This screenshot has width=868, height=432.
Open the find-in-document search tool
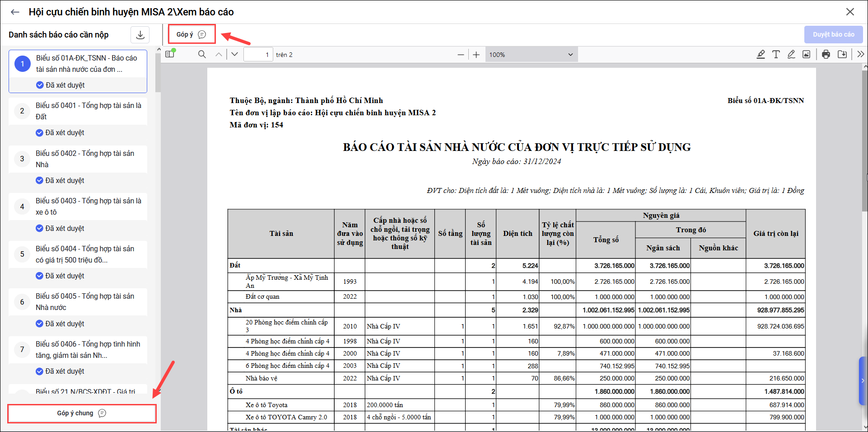point(202,54)
